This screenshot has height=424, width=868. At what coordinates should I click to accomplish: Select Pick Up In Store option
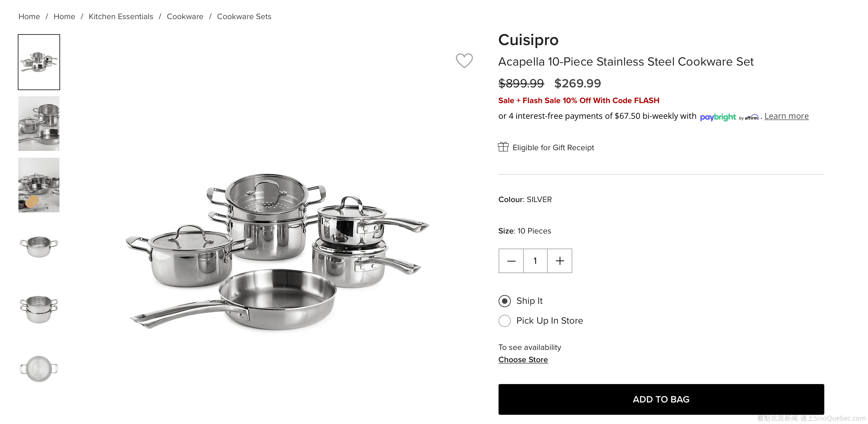(505, 321)
